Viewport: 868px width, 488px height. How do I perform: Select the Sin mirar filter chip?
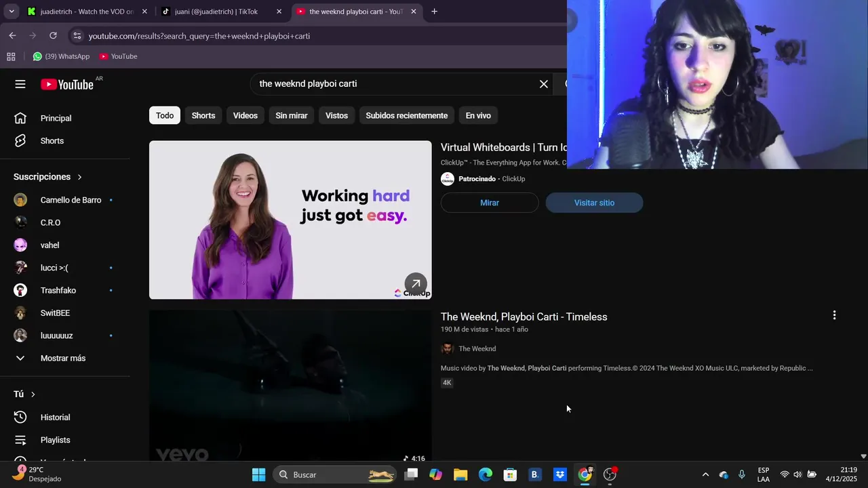292,115
